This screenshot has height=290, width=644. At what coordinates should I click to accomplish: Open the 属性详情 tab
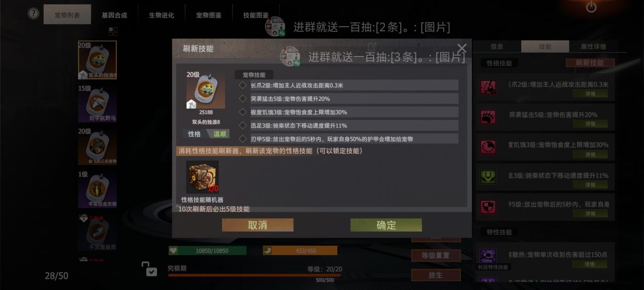click(593, 46)
